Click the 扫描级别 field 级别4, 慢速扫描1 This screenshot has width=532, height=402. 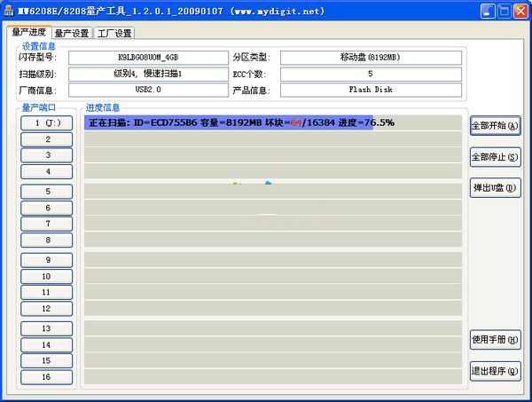[x=148, y=74]
